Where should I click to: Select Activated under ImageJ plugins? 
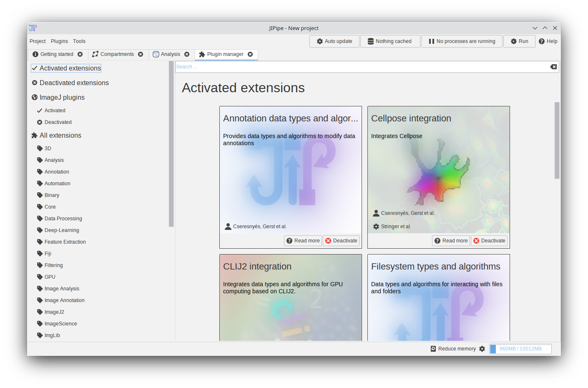[x=55, y=110]
